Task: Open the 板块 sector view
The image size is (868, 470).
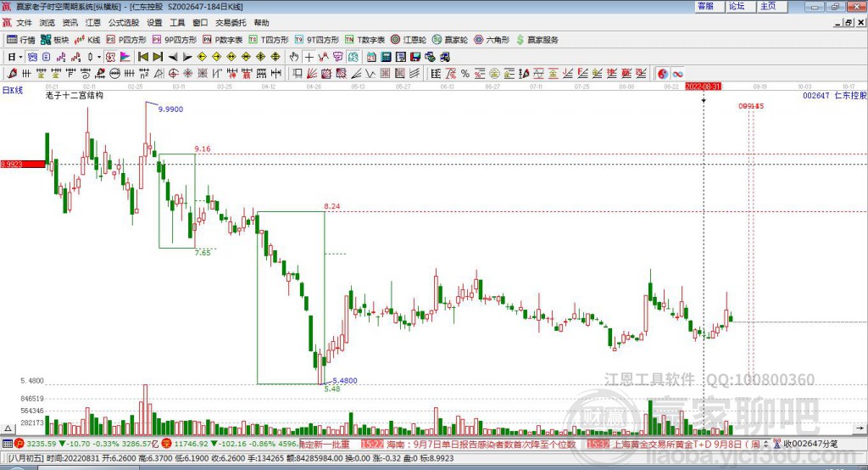Action: [55, 40]
